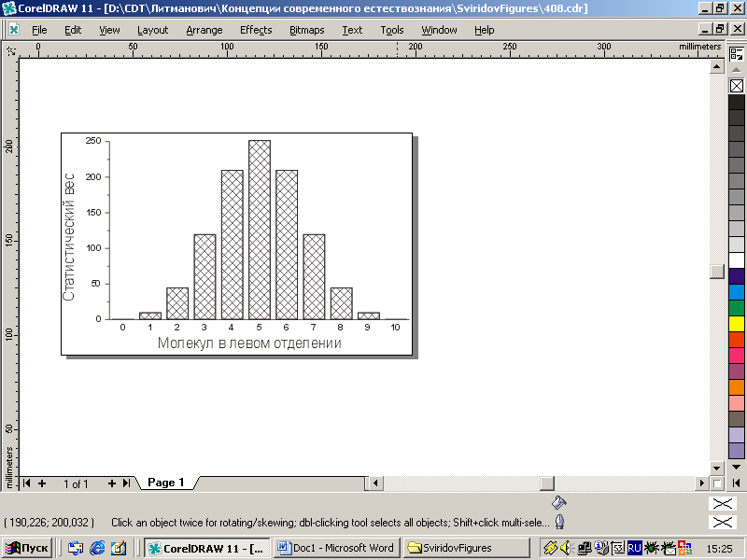
Task: Click the no-fill swatch in palette
Action: pos(736,87)
